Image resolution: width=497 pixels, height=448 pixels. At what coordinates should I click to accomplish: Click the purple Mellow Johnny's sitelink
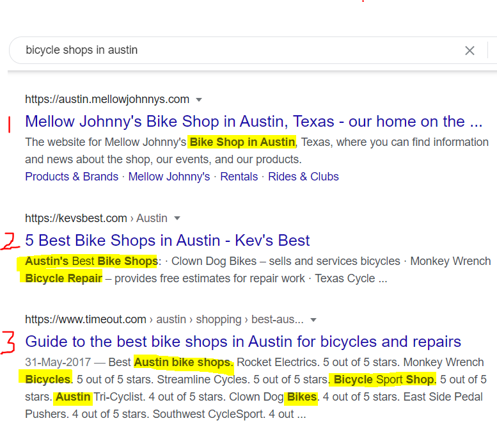coord(169,177)
